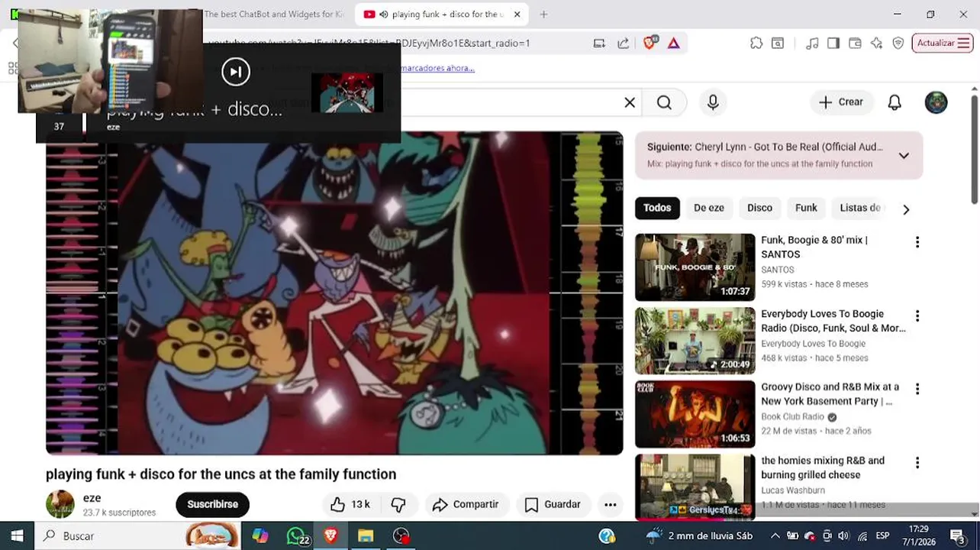
Task: Open WhatsApp from the taskbar
Action: 296,536
